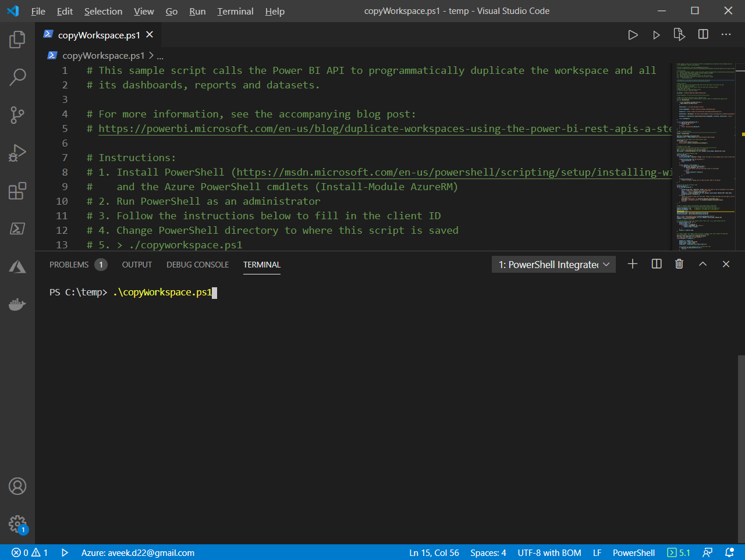Viewport: 745px width, 560px height.
Task: Switch to the OUTPUT panel tab
Action: (137, 265)
